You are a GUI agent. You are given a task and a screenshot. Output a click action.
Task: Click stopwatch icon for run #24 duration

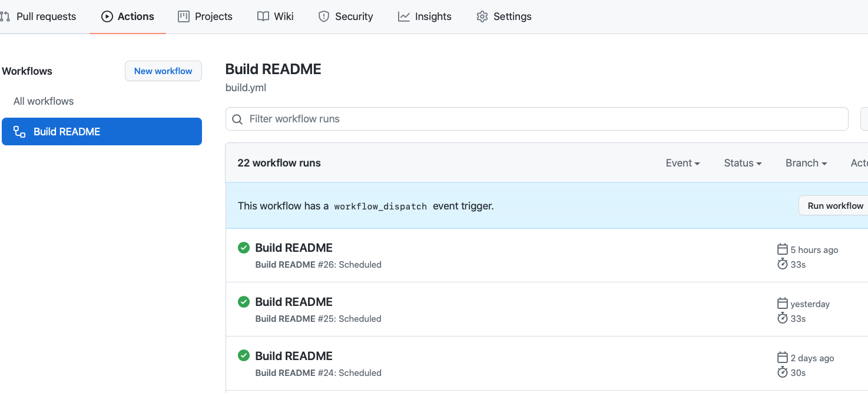click(783, 372)
